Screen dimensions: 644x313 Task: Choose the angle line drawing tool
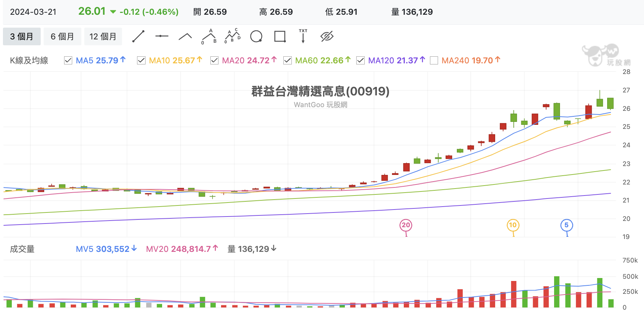point(185,36)
